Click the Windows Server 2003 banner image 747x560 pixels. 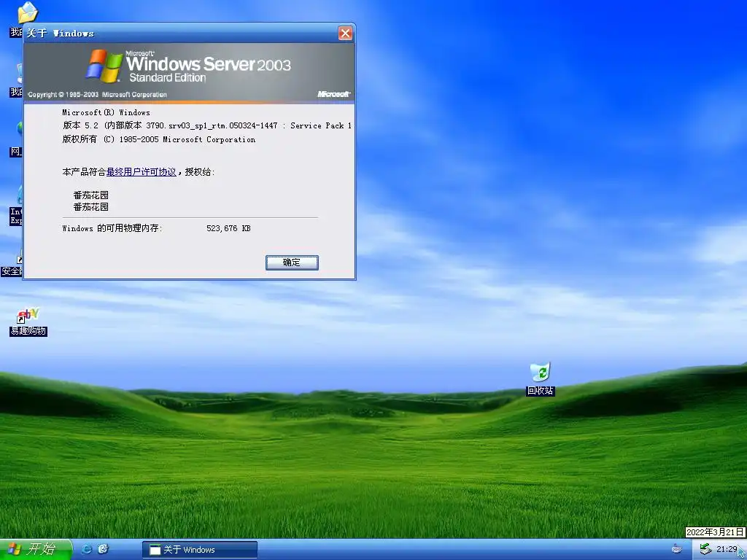pyautogui.click(x=189, y=72)
